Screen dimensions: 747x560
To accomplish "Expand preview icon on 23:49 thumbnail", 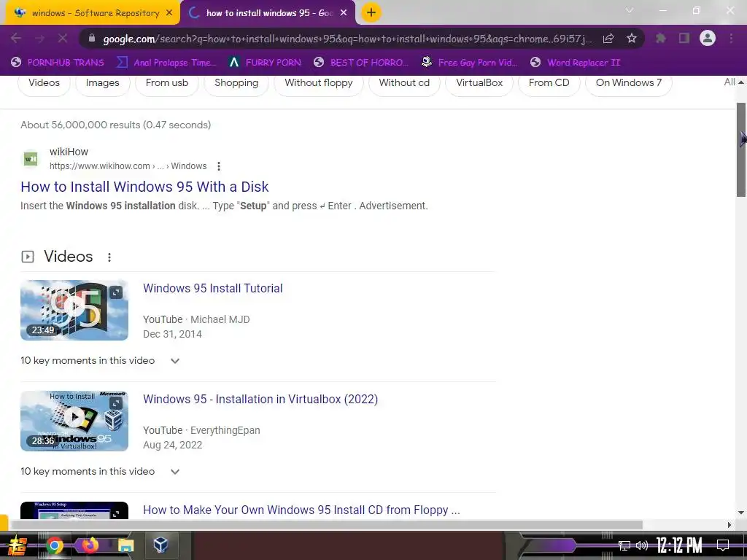I will 116,292.
